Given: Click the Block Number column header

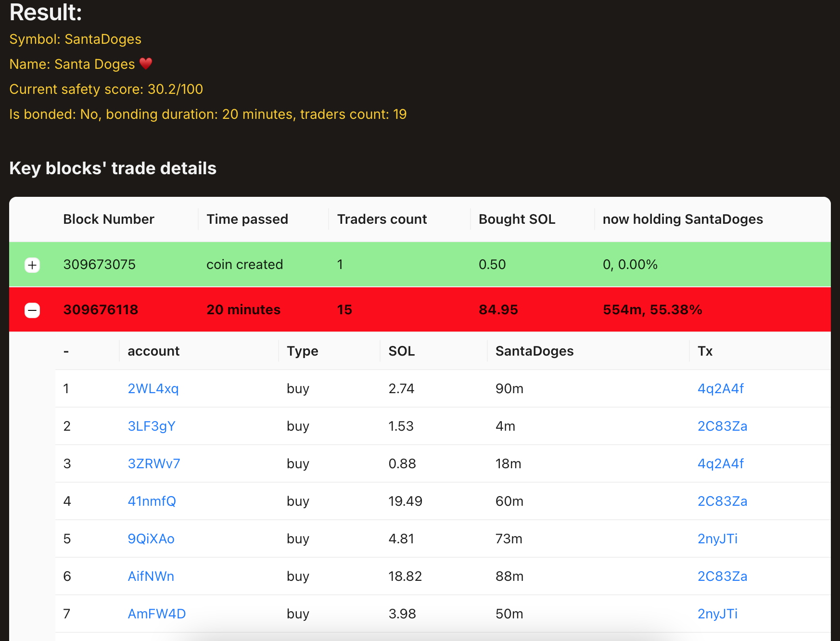Looking at the screenshot, I should tap(109, 219).
